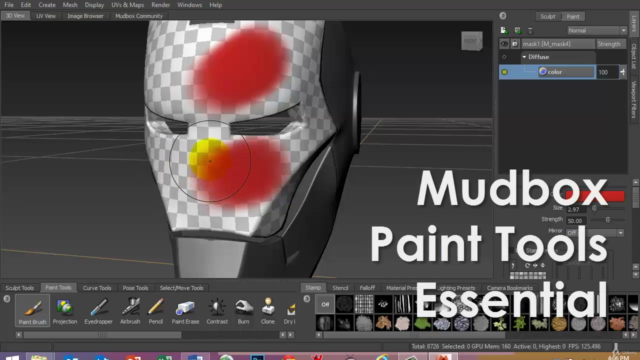Open Windows Start button on taskbar
The height and width of the screenshot is (360, 640).
(x=12, y=357)
